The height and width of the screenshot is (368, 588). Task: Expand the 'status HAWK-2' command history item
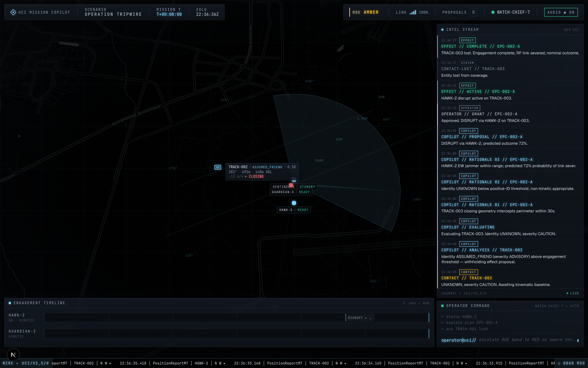coord(459,317)
